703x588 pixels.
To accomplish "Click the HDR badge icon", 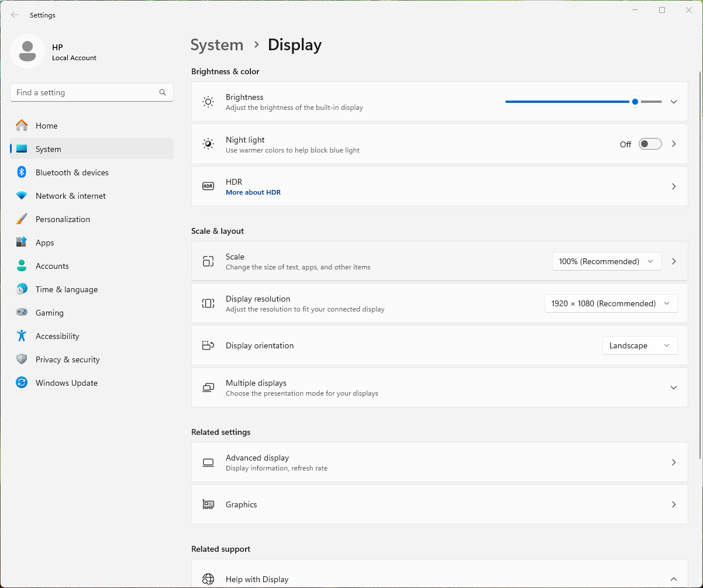I will pyautogui.click(x=208, y=186).
